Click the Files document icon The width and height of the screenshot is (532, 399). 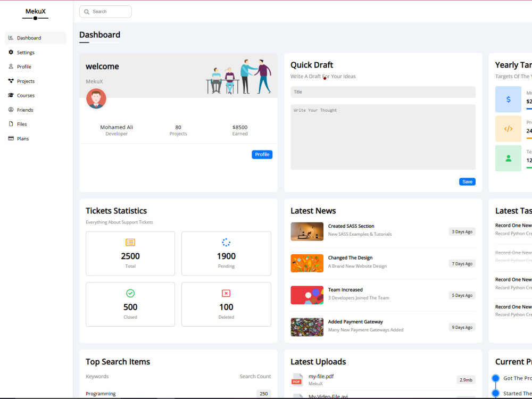[11, 124]
